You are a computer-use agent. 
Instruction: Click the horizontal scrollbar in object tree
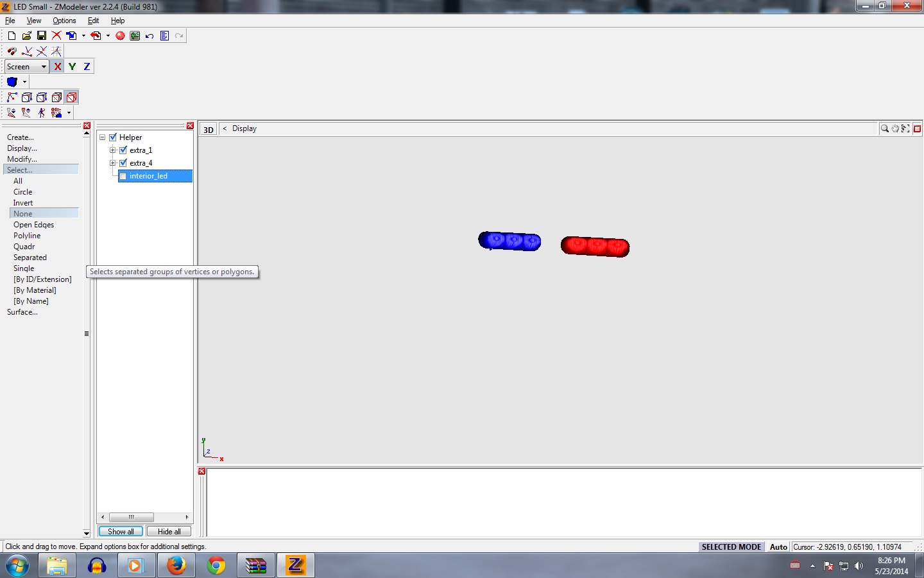pos(132,518)
